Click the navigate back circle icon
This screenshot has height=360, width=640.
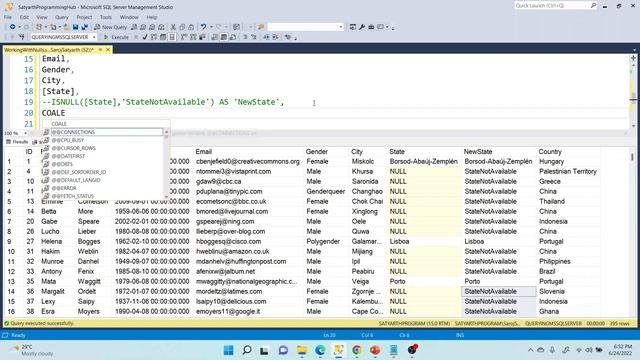[13, 27]
